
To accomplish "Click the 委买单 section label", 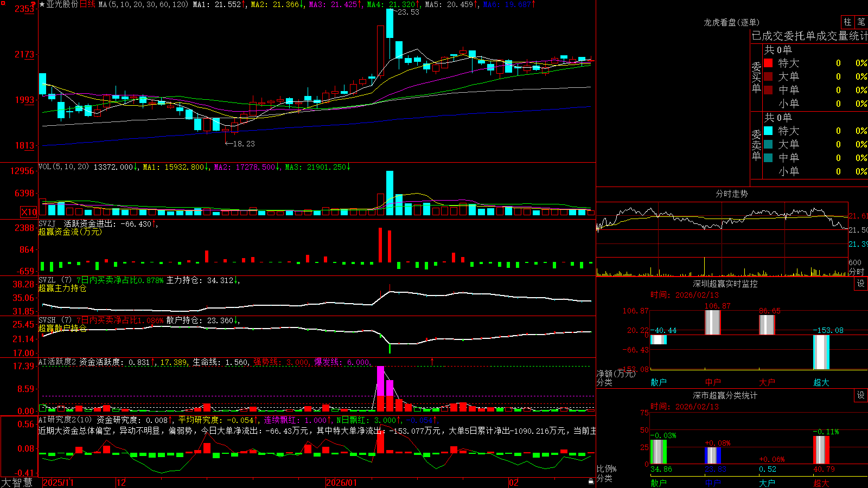I will [x=756, y=77].
